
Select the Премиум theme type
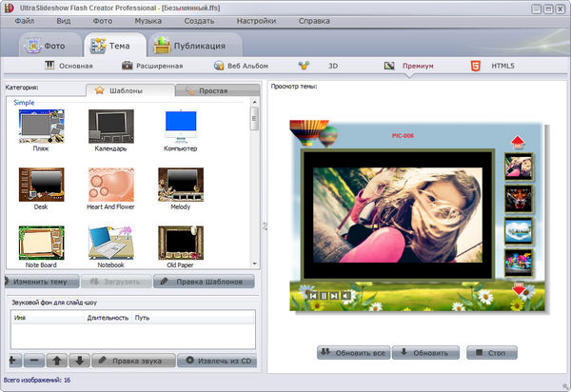[409, 66]
